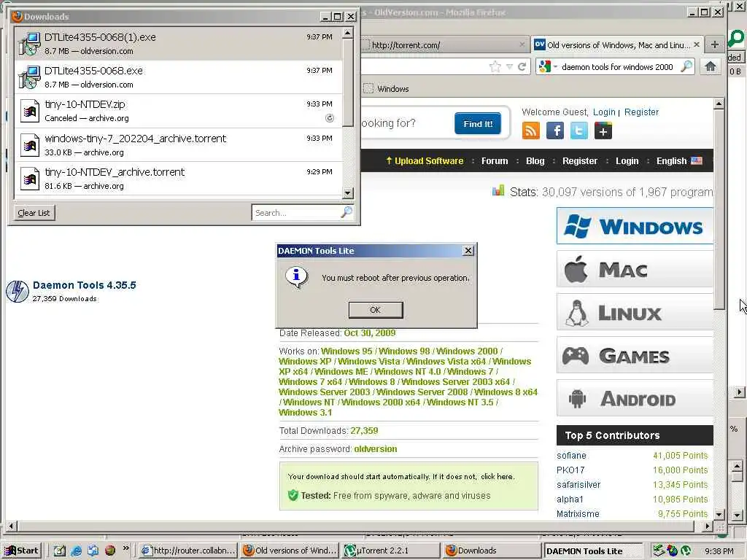Retry the canceled tiny-10-NTDEV.zip download
747x560 pixels.
click(x=329, y=118)
